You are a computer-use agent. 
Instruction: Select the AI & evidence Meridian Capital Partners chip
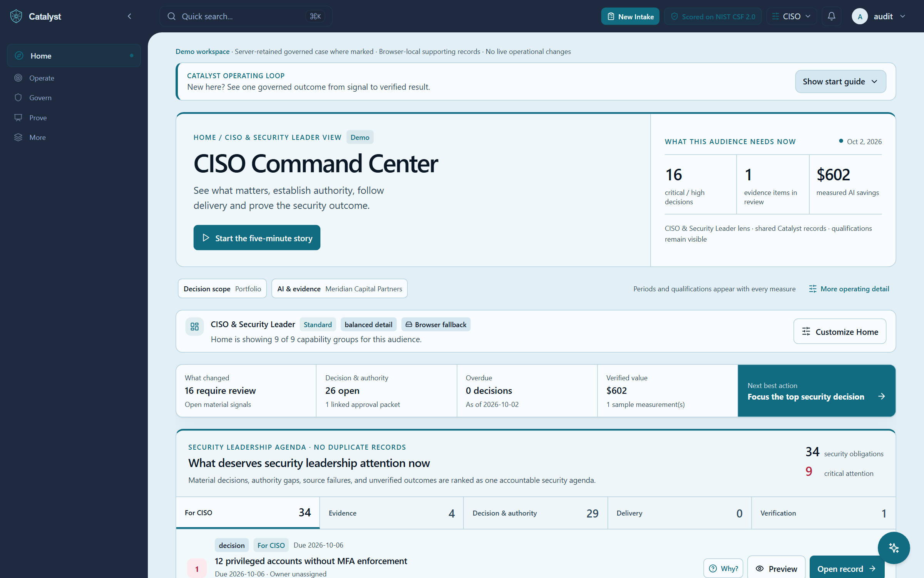[339, 289]
